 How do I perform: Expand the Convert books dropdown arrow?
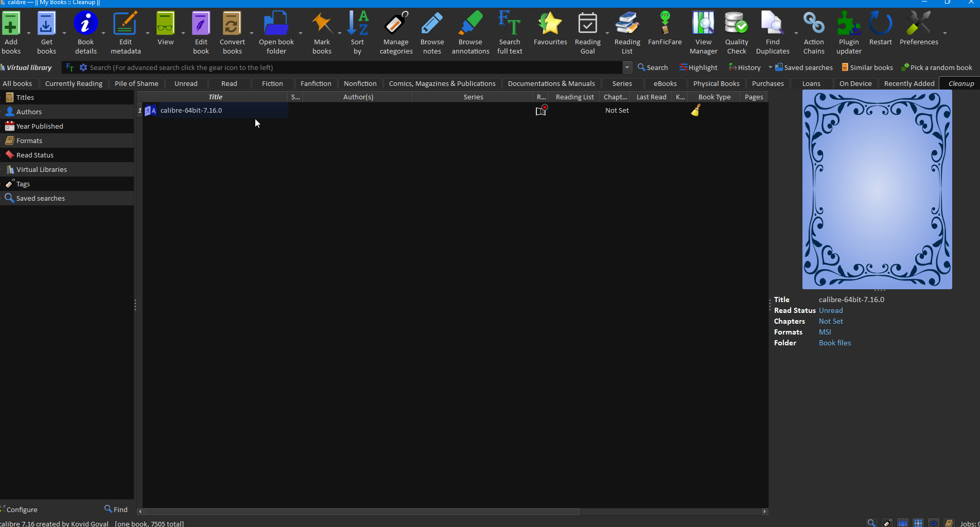tap(252, 33)
